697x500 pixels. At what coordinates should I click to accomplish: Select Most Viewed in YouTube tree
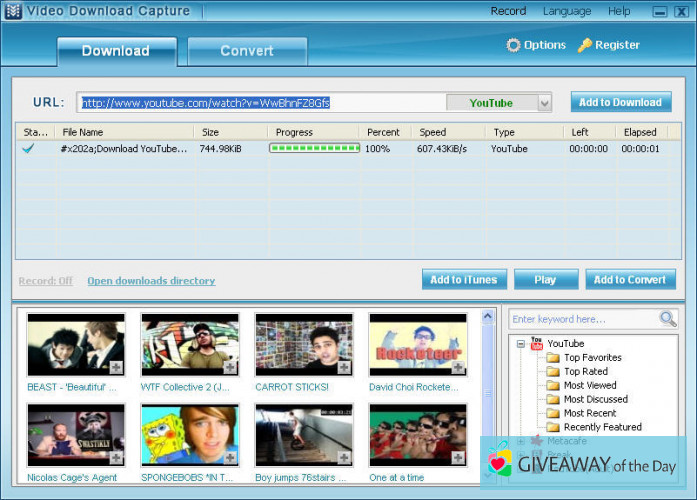click(x=588, y=385)
